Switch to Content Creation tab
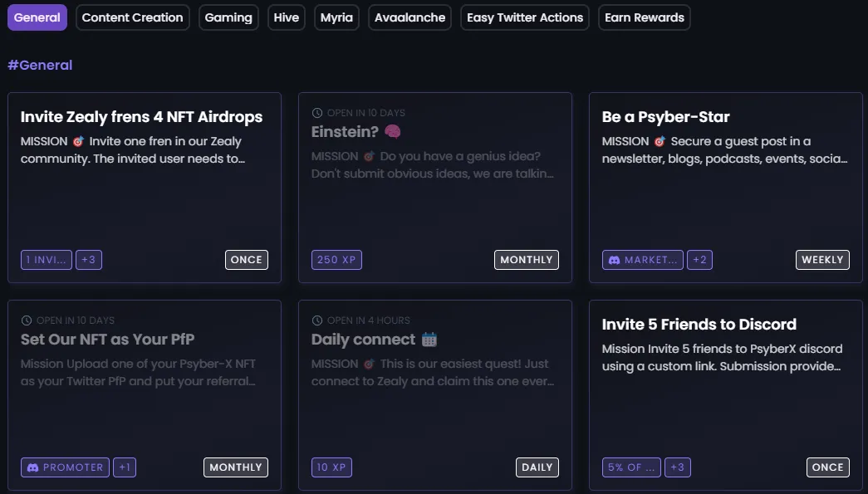Screen dimensions: 868x494 [132, 17]
